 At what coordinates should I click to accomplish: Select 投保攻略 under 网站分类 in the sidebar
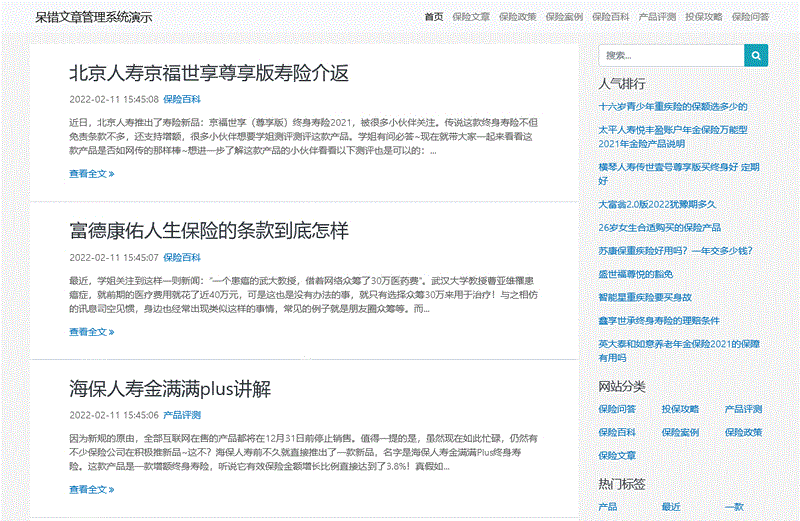click(x=680, y=409)
